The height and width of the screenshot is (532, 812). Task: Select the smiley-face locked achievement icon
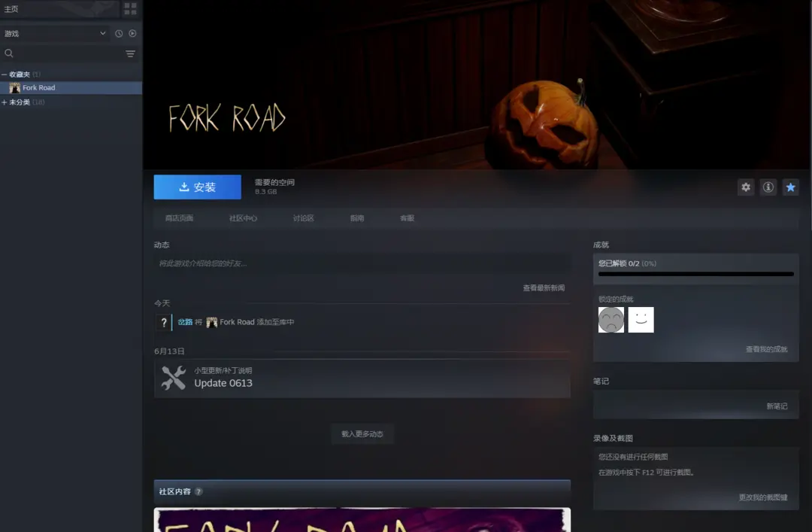(x=641, y=320)
